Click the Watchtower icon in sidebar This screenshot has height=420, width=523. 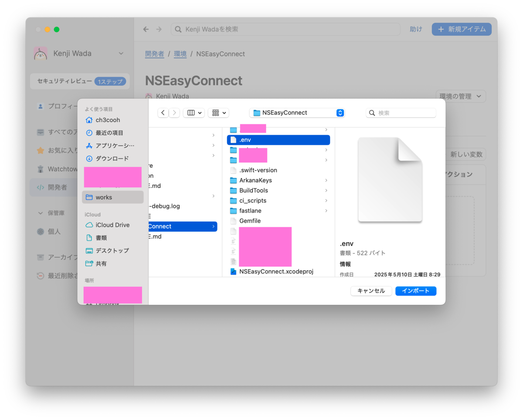click(x=41, y=169)
